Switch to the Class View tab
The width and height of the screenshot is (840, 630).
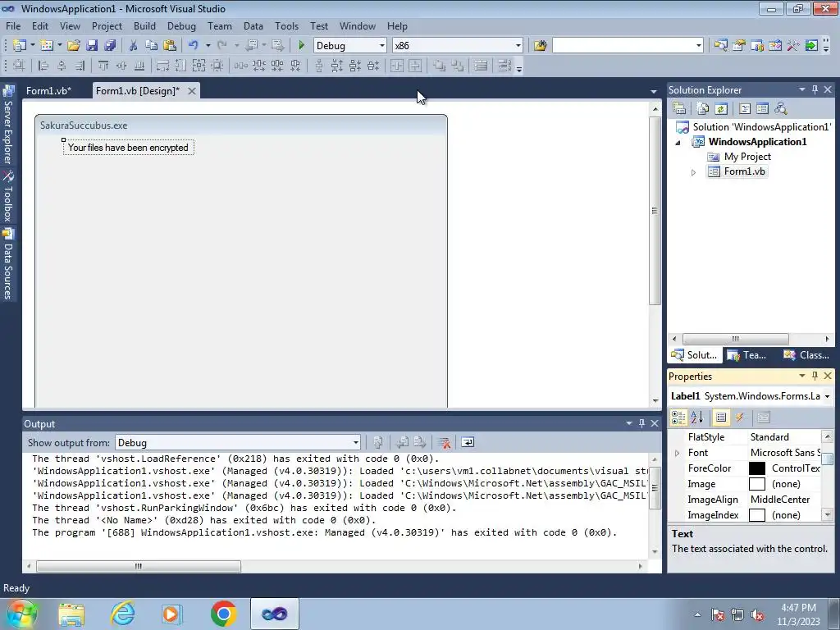tap(806, 355)
